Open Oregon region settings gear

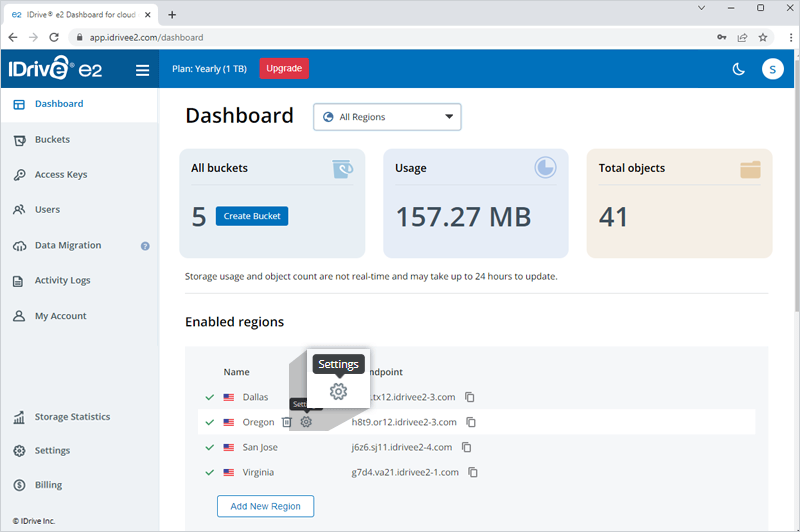(x=306, y=422)
